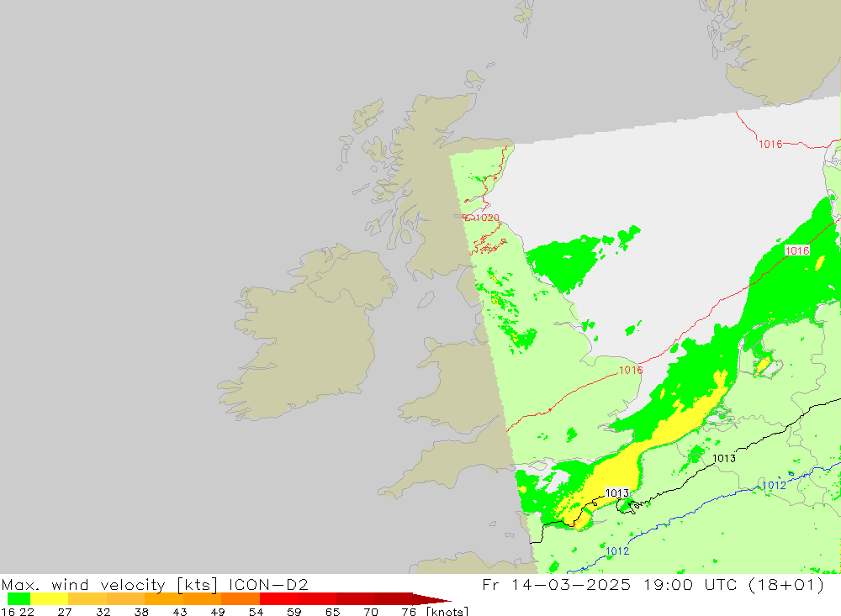Select the dark red 65–70 knots band
The image size is (841, 616).
click(355, 599)
